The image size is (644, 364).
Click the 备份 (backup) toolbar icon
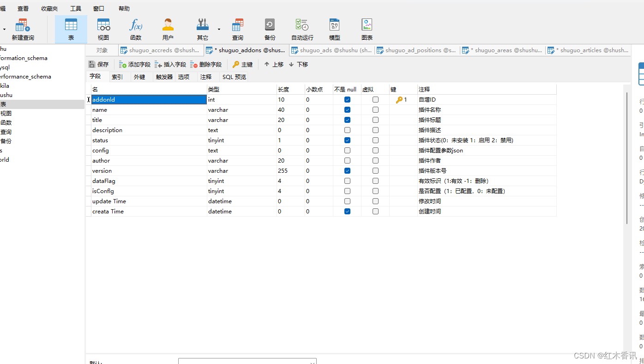[270, 30]
